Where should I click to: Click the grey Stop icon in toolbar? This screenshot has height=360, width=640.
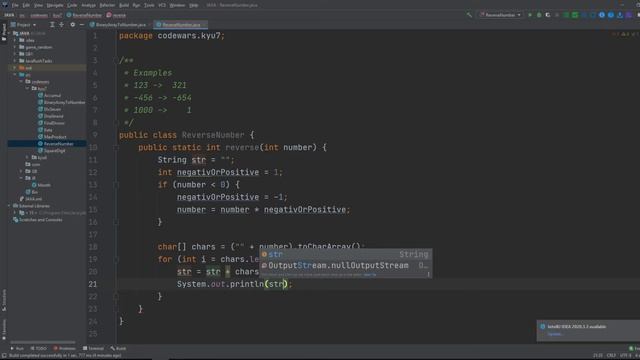point(557,15)
